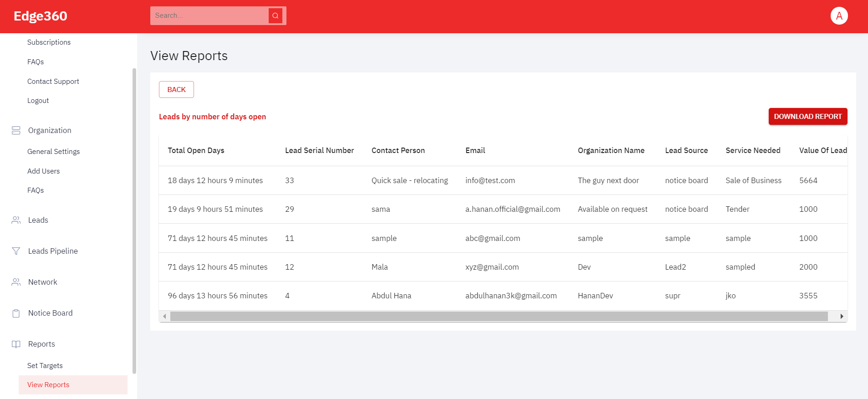Click the search magnifier icon button
This screenshot has height=399, width=868.
point(275,16)
